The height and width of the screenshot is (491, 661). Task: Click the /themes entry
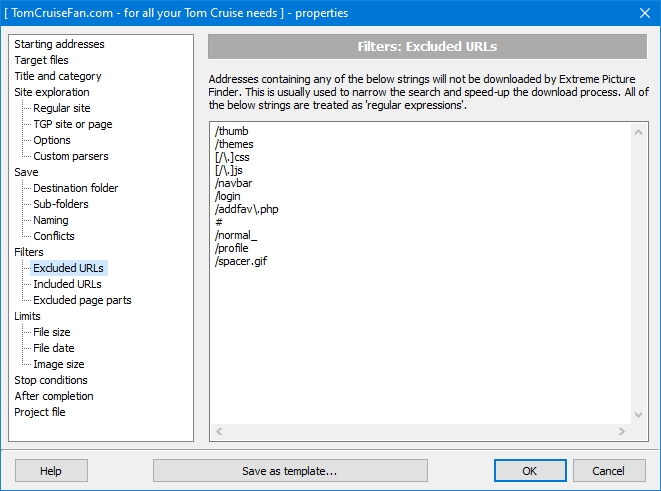pos(234,145)
